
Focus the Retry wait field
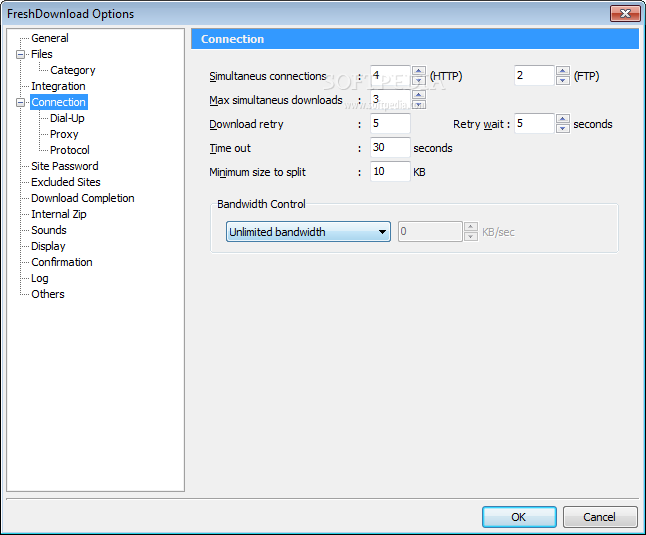534,124
